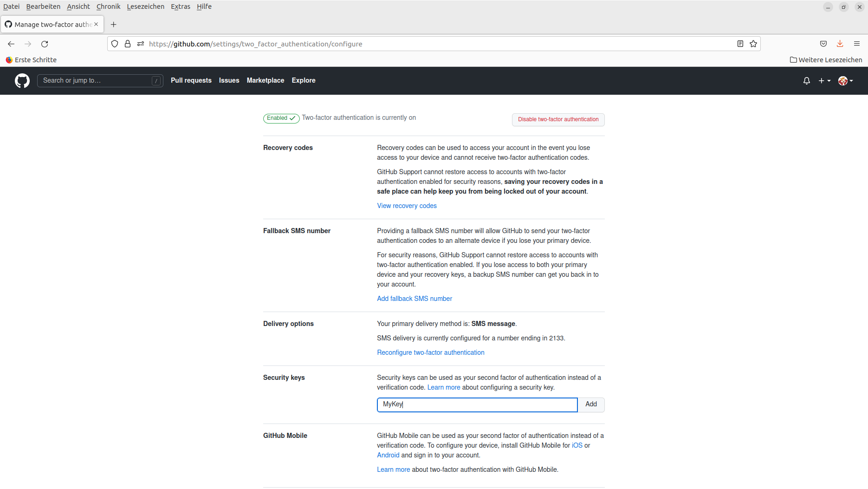Toggle reader view icon
868x489 pixels.
point(740,44)
